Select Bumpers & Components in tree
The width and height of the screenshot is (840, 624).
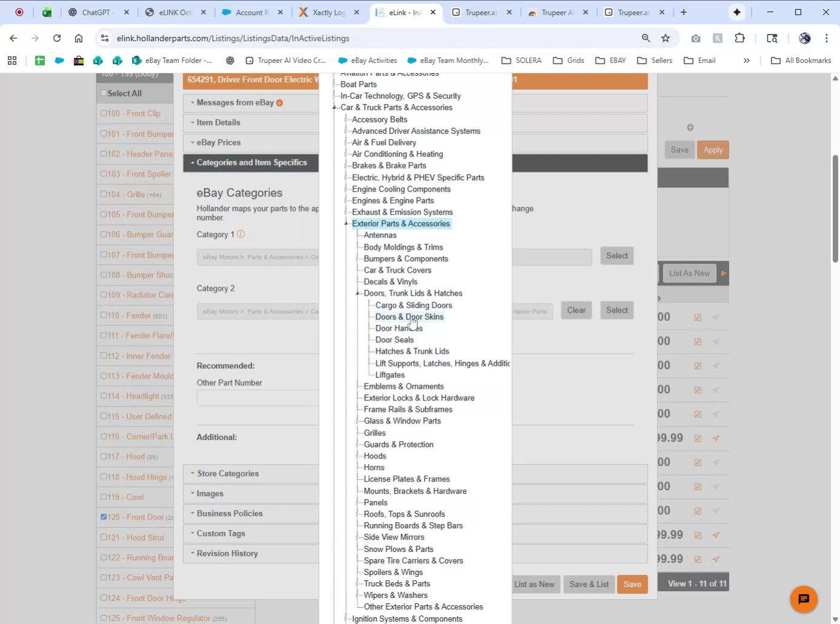pyautogui.click(x=406, y=259)
